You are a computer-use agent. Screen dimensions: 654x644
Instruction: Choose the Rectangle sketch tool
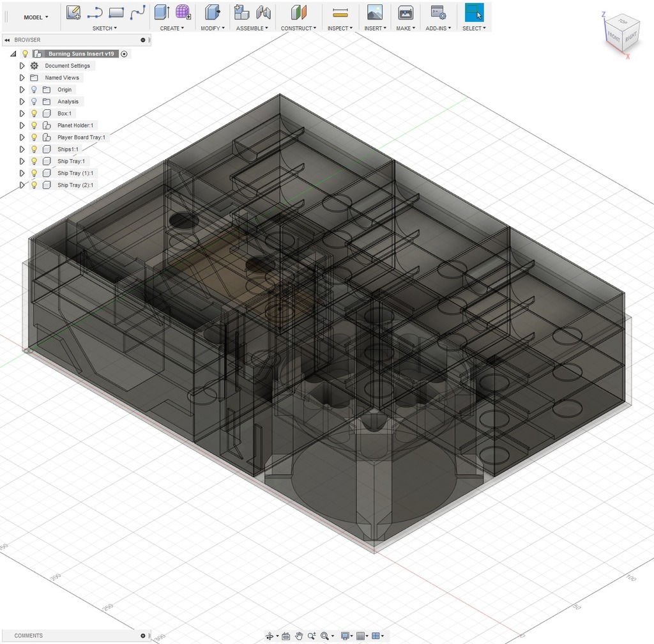[116, 13]
